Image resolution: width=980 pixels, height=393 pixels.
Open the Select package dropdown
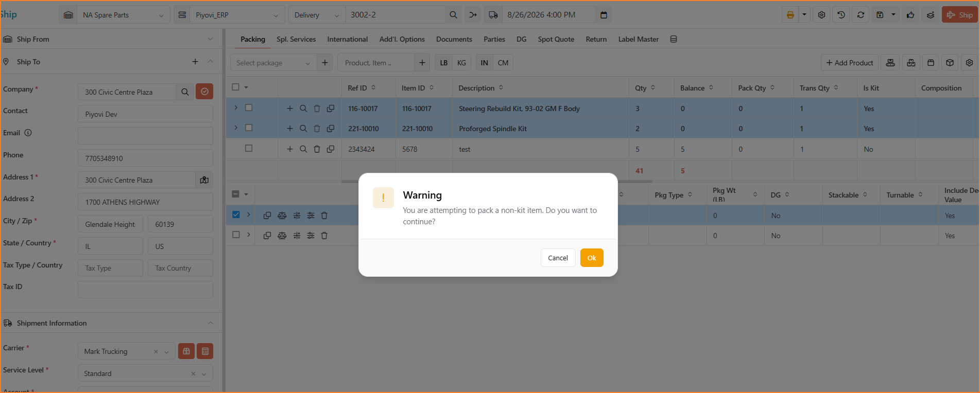coord(273,63)
